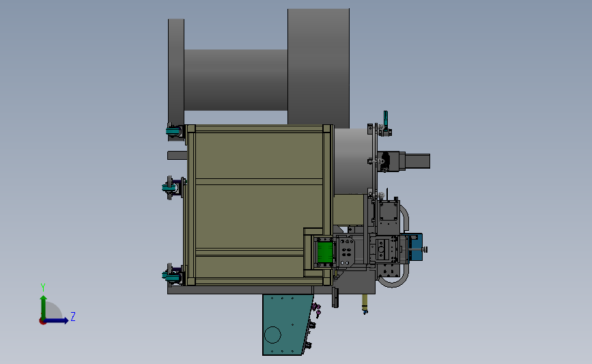Select the top-left teal caster wheel
The height and width of the screenshot is (364, 592).
[x=173, y=131]
